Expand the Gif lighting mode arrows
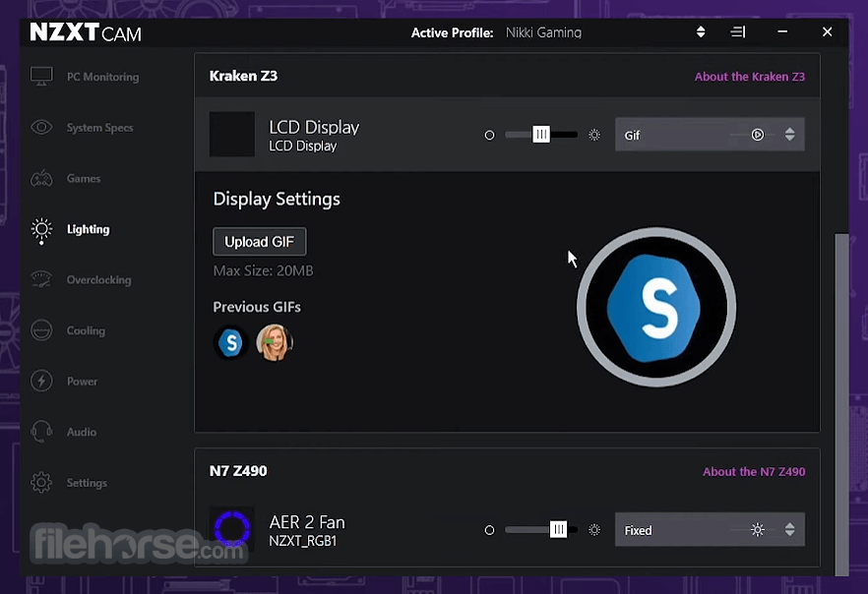Viewport: 868px width, 594px height. pos(790,135)
